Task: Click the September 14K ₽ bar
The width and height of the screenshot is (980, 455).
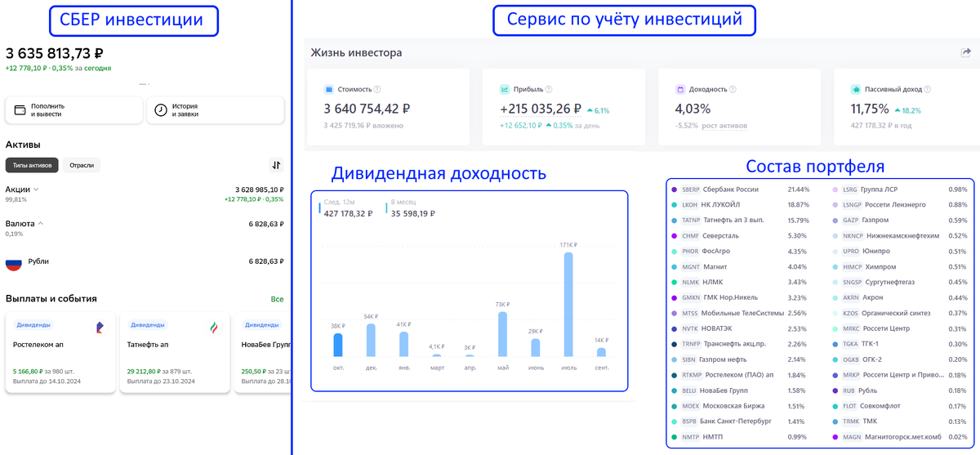Action: click(x=601, y=352)
